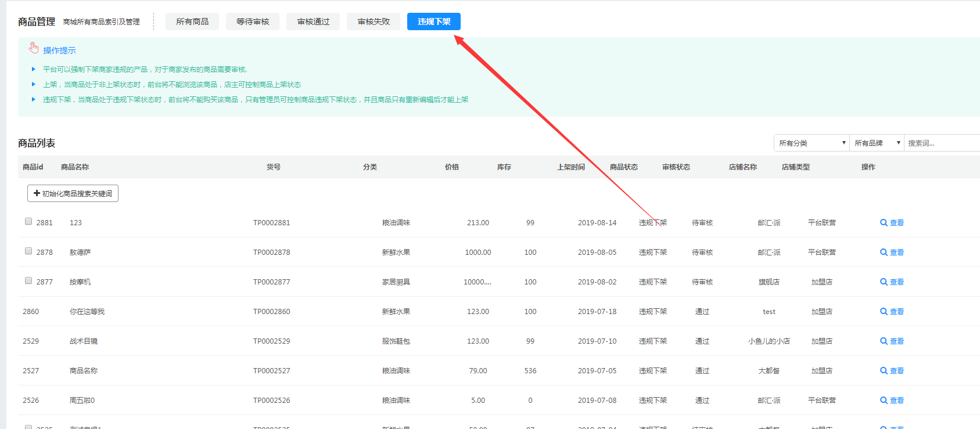Click the magnifier icon for product 2529

[x=884, y=341]
